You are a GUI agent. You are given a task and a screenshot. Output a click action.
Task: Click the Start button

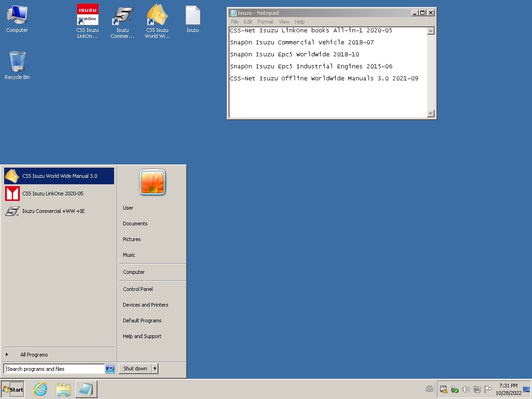[x=13, y=389]
